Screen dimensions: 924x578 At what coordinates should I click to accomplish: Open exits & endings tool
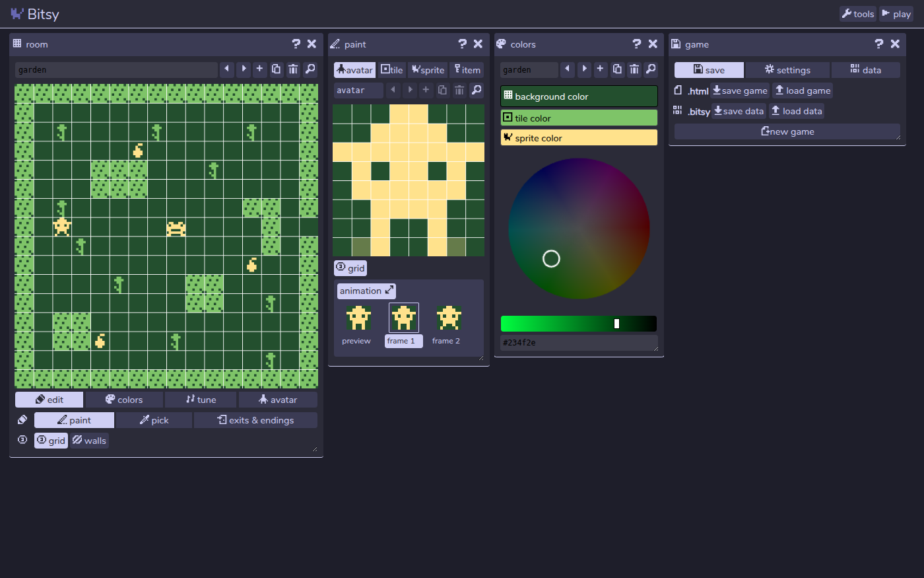255,420
